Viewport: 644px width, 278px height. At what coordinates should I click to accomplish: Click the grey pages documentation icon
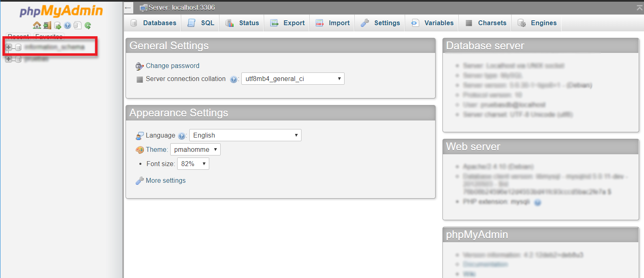(x=78, y=26)
